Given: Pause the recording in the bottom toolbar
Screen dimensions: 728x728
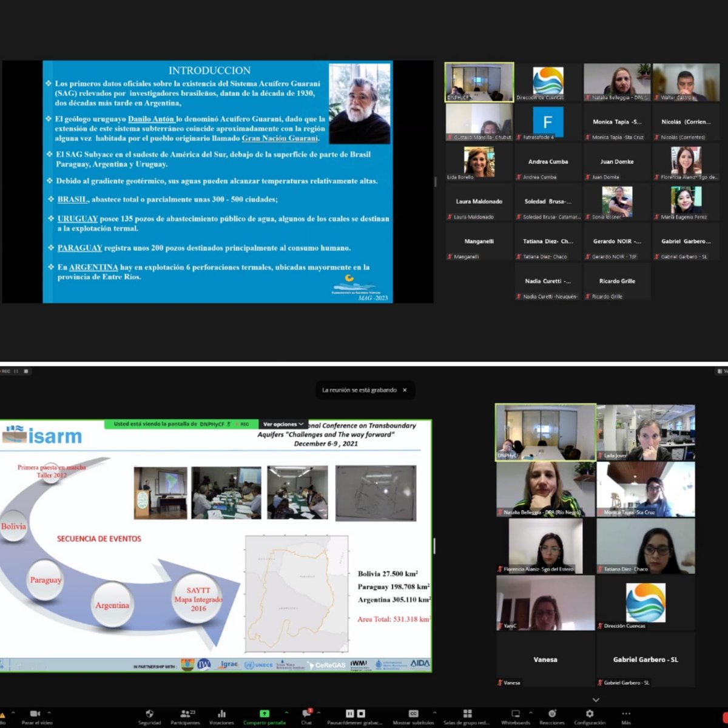Looking at the screenshot, I should 350,713.
